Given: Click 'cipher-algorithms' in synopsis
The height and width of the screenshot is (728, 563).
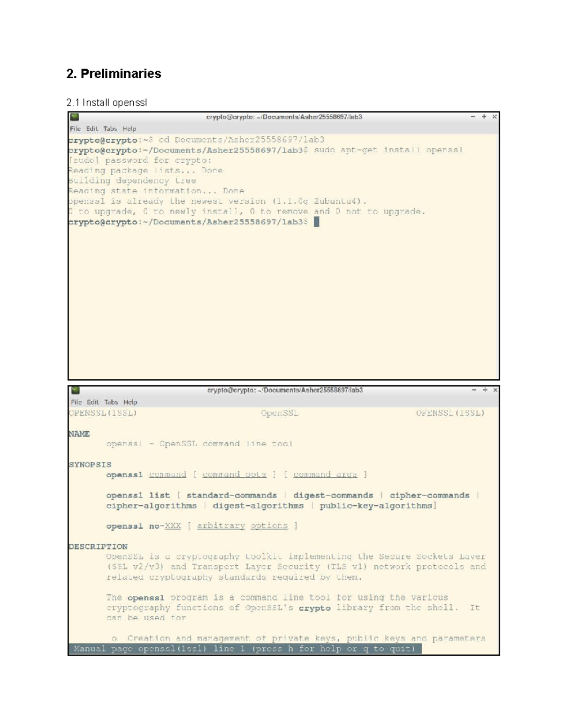Looking at the screenshot, I should [x=151, y=506].
